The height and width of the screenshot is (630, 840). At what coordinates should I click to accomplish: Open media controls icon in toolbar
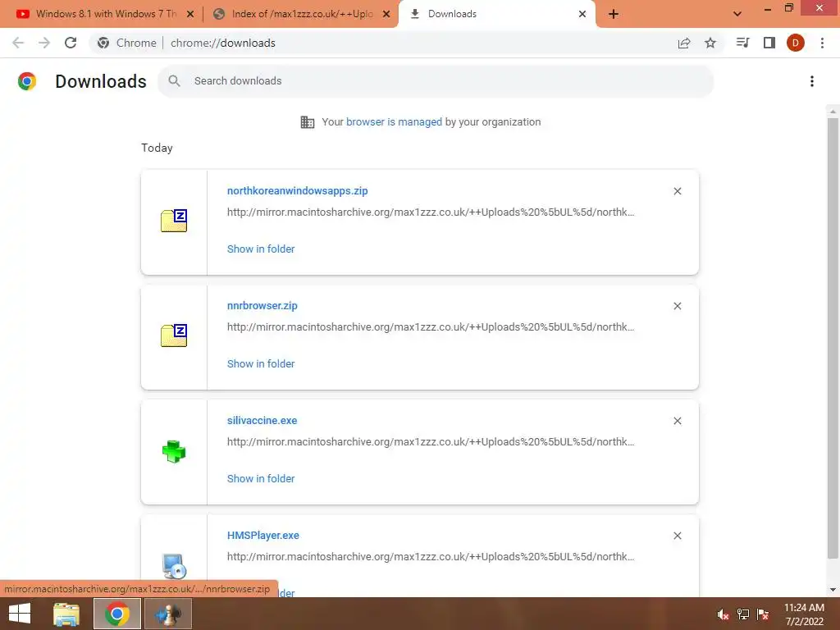click(743, 43)
